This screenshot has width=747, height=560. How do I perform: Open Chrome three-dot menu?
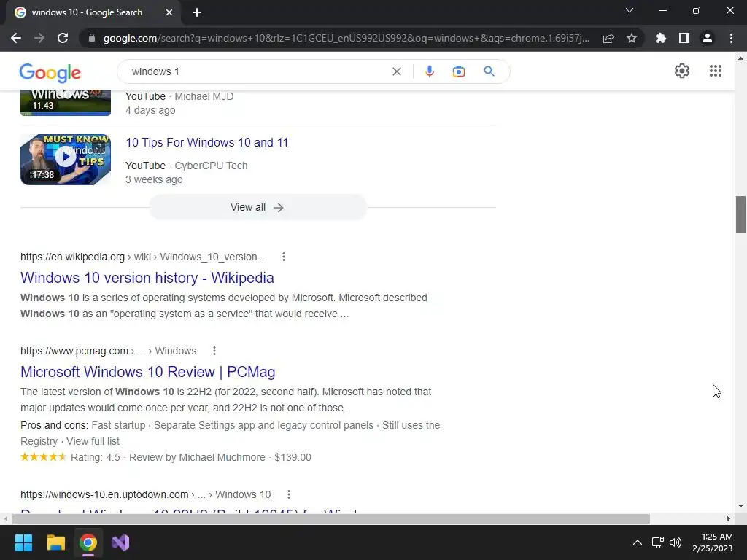click(731, 38)
